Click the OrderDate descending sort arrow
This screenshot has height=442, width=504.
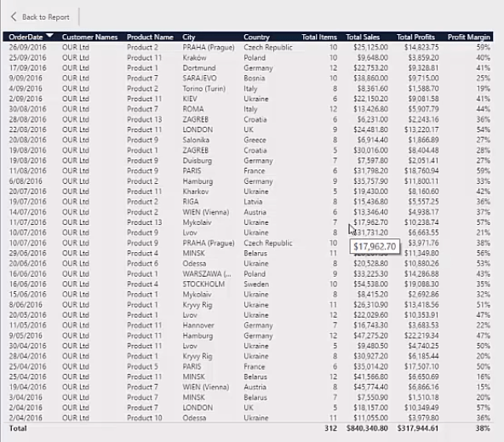(50, 36)
